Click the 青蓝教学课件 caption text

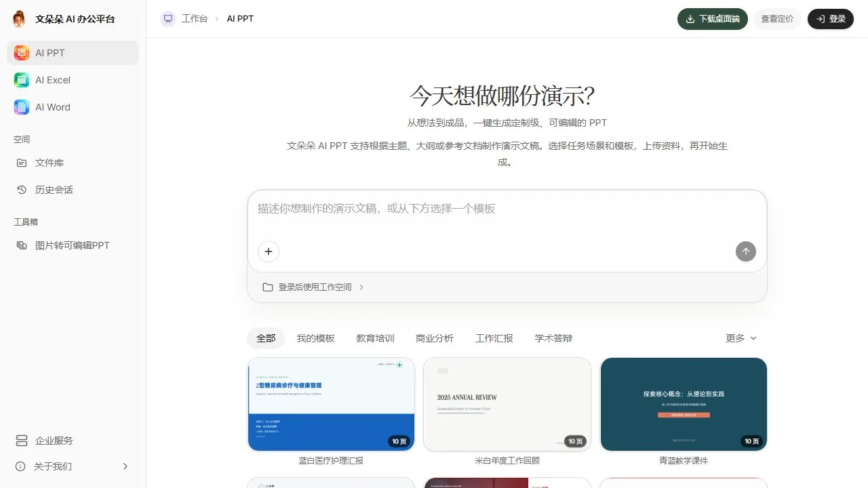[x=684, y=461]
